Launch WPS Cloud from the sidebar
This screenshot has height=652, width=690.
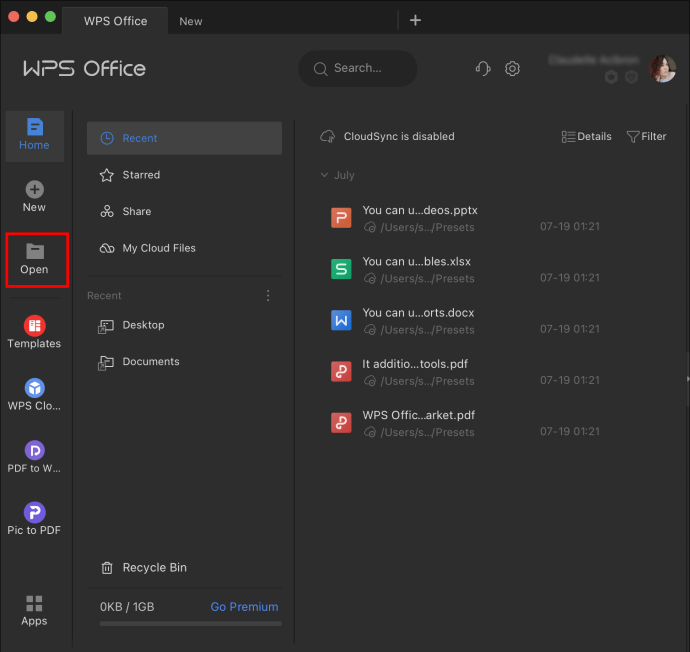(x=34, y=395)
